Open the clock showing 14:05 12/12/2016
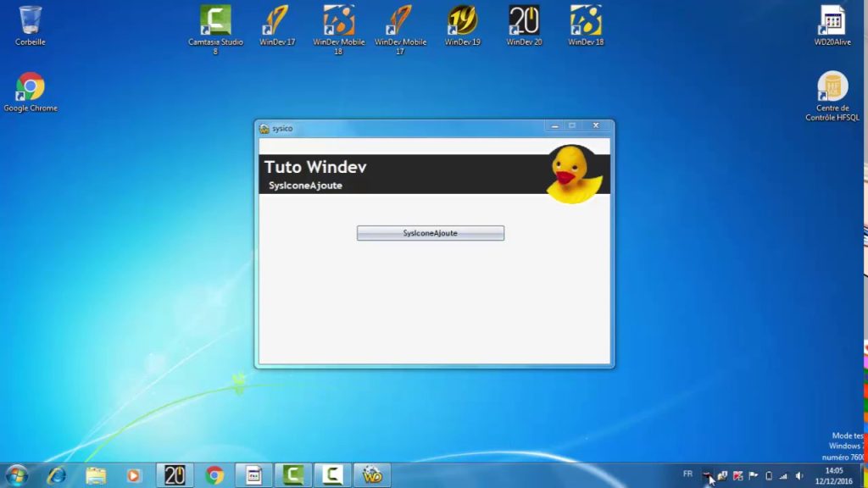 point(834,476)
